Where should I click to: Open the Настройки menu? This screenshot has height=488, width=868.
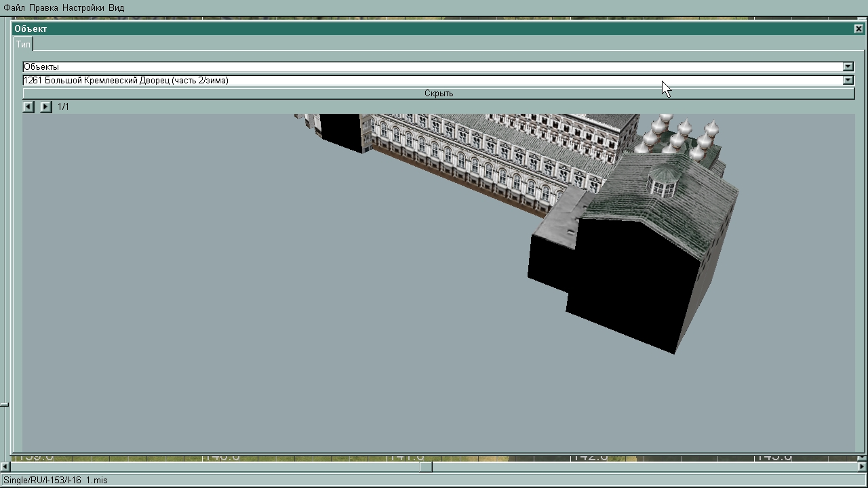(83, 7)
